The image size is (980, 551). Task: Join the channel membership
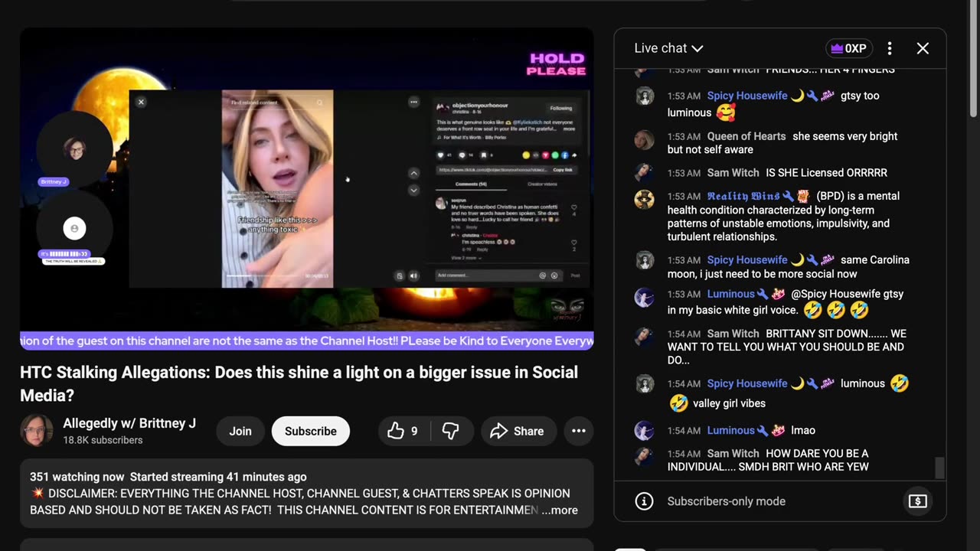tap(240, 431)
